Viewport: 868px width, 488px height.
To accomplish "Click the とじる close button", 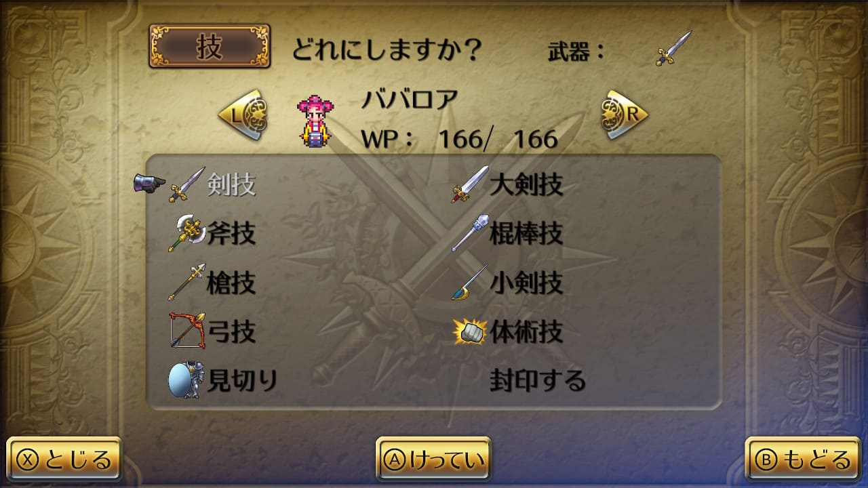I will (64, 460).
